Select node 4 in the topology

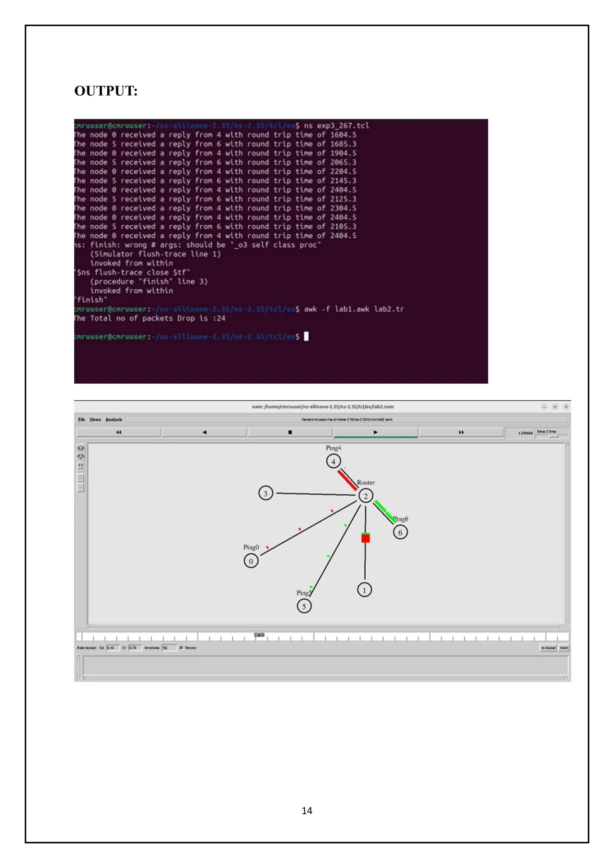(333, 461)
